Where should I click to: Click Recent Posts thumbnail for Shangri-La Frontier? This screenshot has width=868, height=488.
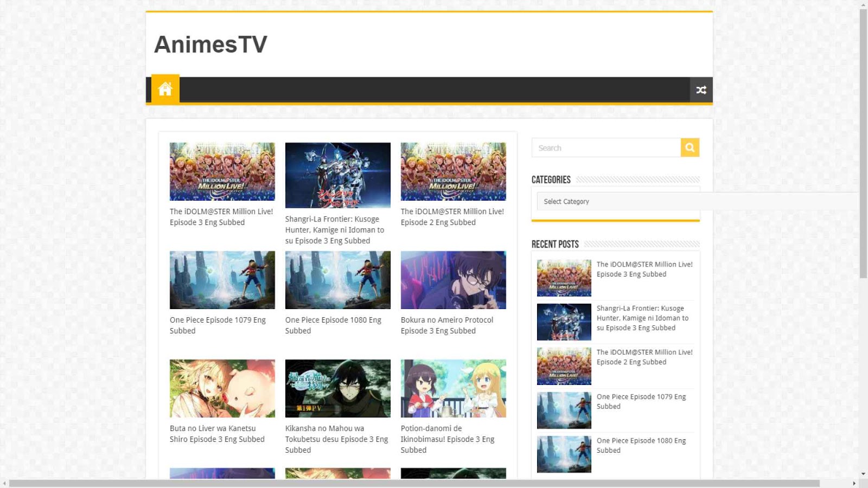tap(564, 322)
